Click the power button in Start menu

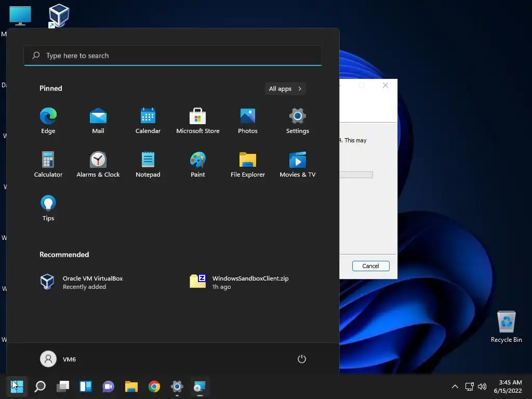tap(302, 359)
